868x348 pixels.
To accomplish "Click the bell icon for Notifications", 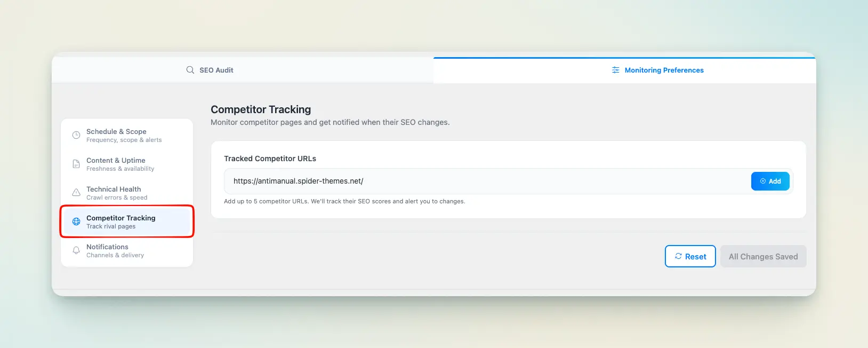I will (76, 250).
